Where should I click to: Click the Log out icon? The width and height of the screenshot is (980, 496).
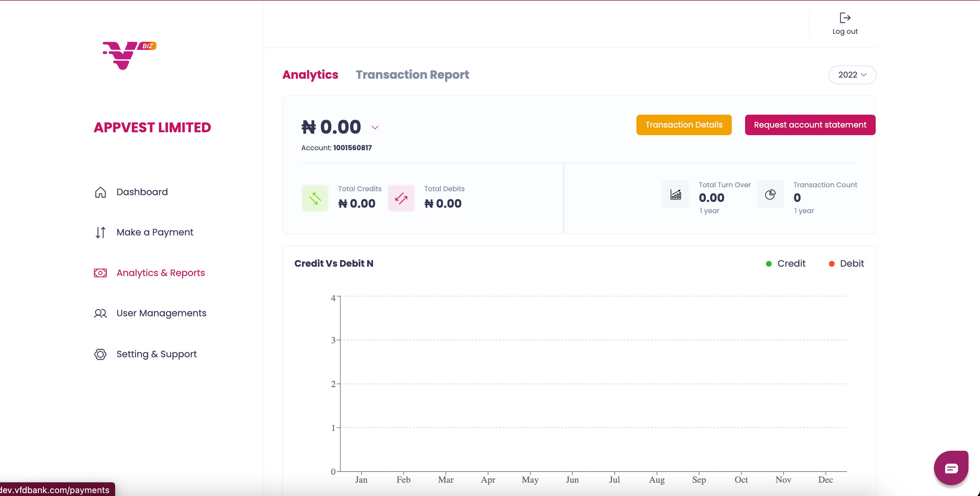point(845,18)
